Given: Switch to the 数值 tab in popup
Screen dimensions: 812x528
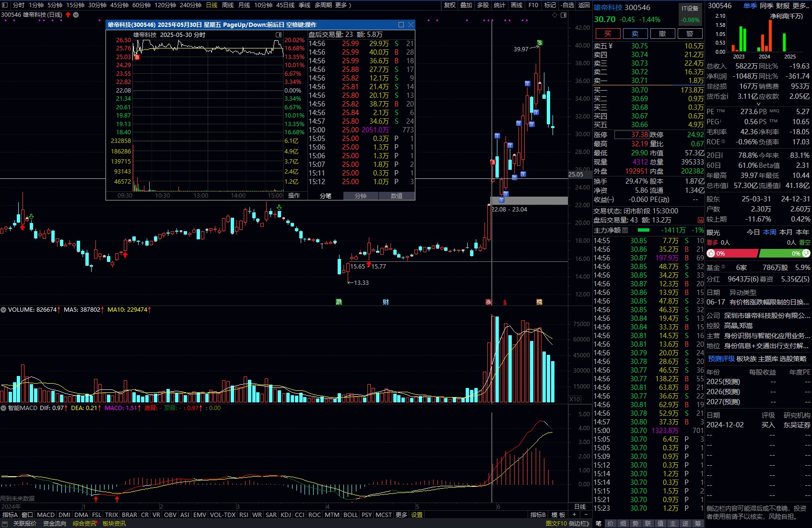Looking at the screenshot, I should (x=397, y=196).
